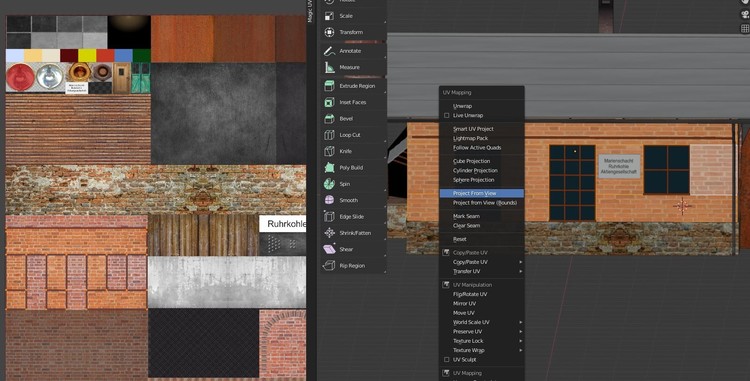Open the Magic UV sidebar tab
Image resolution: width=750 pixels, height=381 pixels.
[x=310, y=11]
